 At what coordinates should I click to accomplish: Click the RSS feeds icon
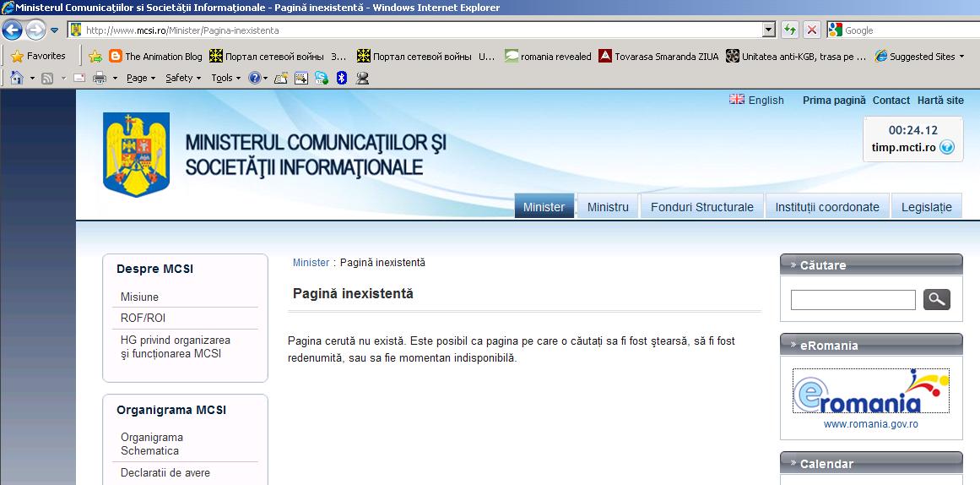pyautogui.click(x=47, y=79)
